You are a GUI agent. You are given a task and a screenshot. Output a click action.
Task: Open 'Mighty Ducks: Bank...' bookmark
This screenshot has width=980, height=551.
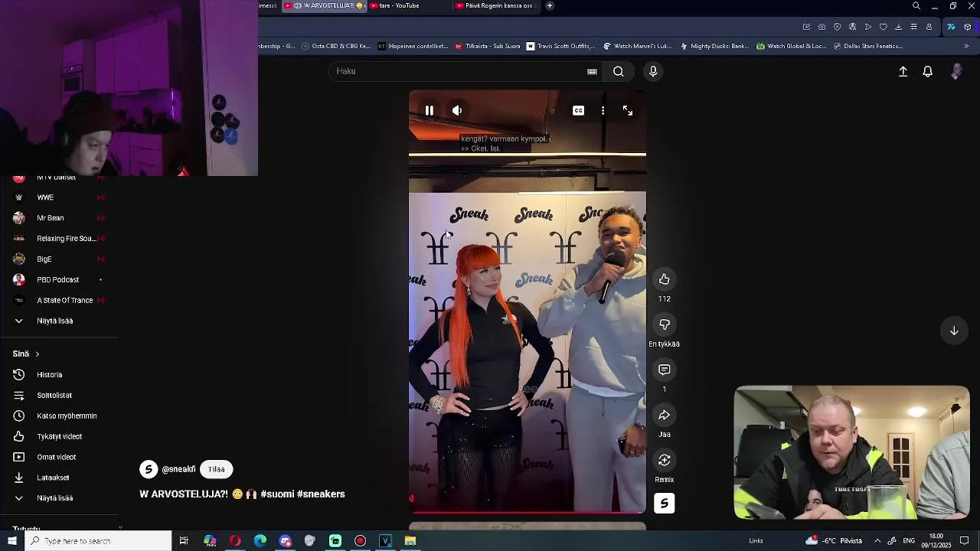pyautogui.click(x=714, y=46)
